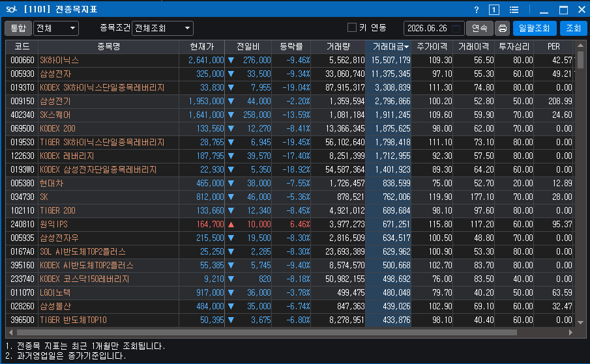Select KODEX SK하이닉스단일종목레버리지 row

click(289, 87)
